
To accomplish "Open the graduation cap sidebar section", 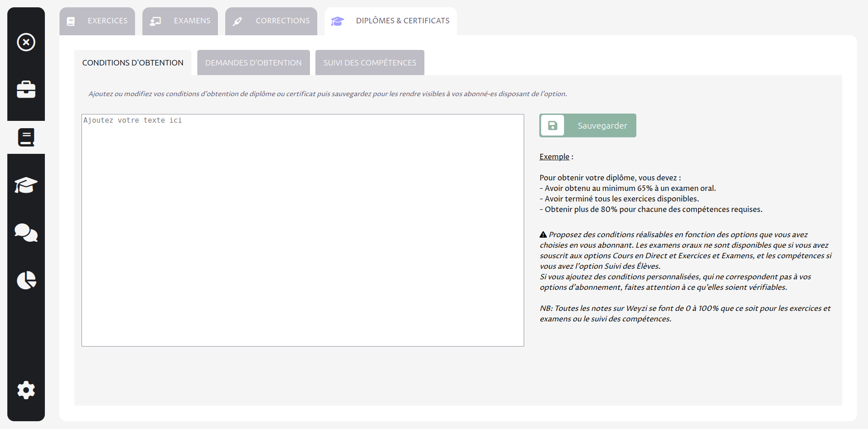I will (x=26, y=185).
